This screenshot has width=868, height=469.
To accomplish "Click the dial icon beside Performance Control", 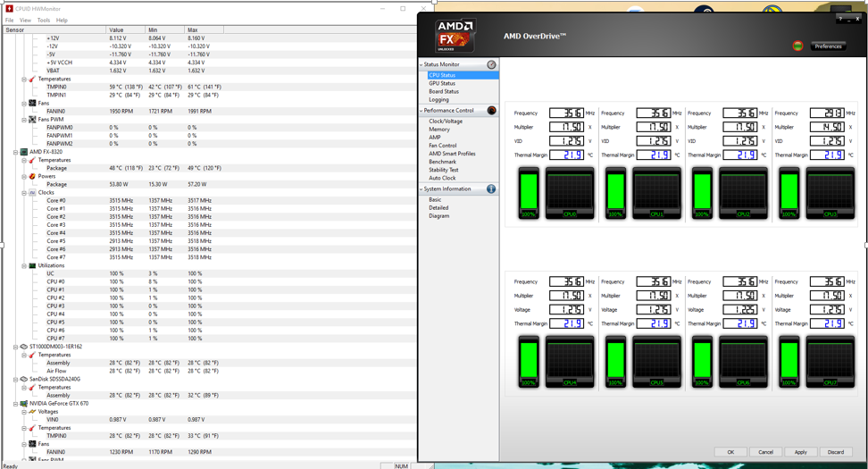I will (491, 111).
